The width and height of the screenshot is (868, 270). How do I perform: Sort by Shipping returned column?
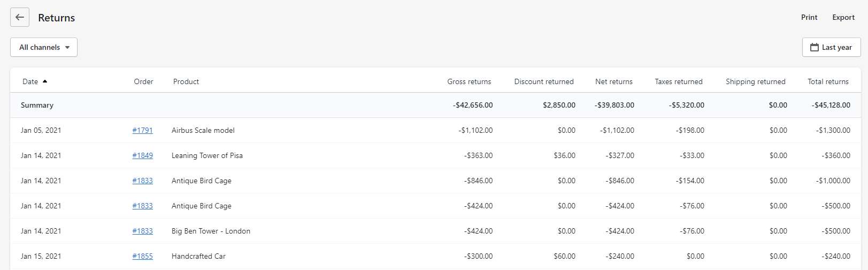tap(756, 81)
